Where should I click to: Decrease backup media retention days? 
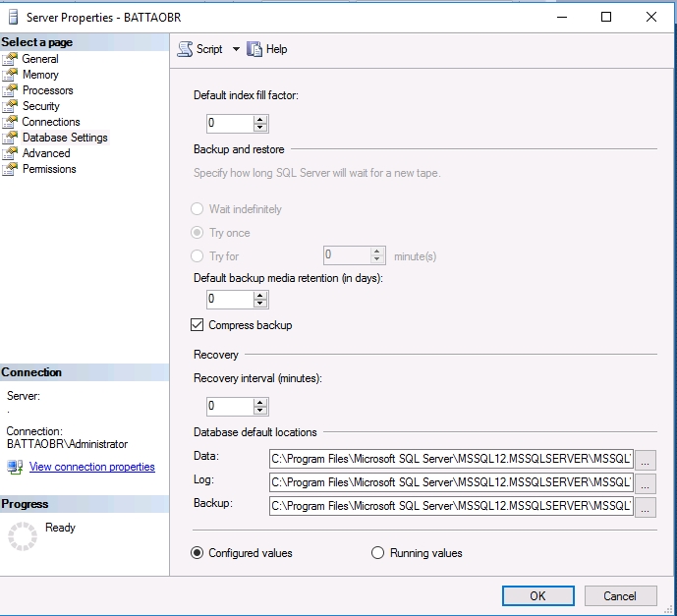click(x=260, y=303)
